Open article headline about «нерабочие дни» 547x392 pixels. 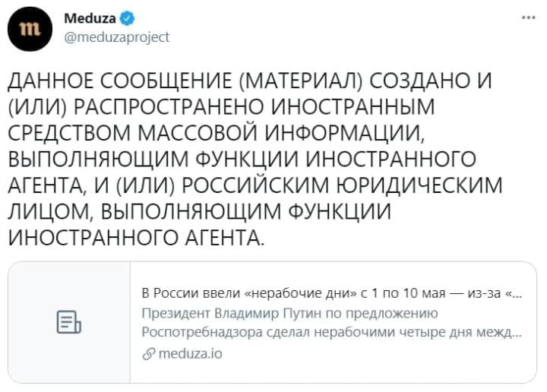(x=332, y=293)
